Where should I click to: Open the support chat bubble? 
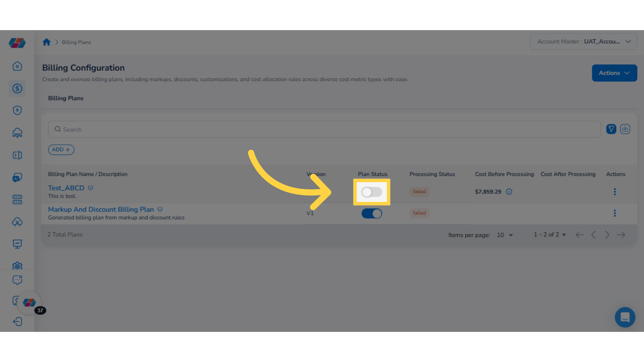pos(625,317)
